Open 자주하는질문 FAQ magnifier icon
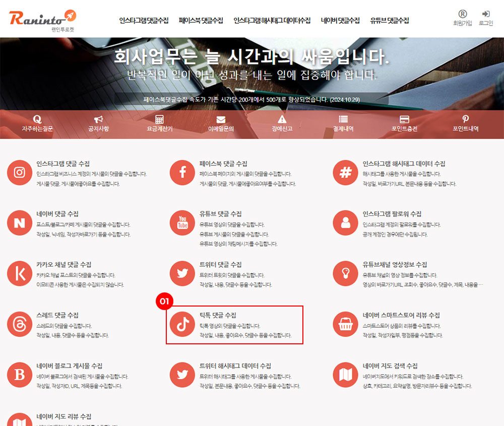The image size is (504, 426). 37,119
